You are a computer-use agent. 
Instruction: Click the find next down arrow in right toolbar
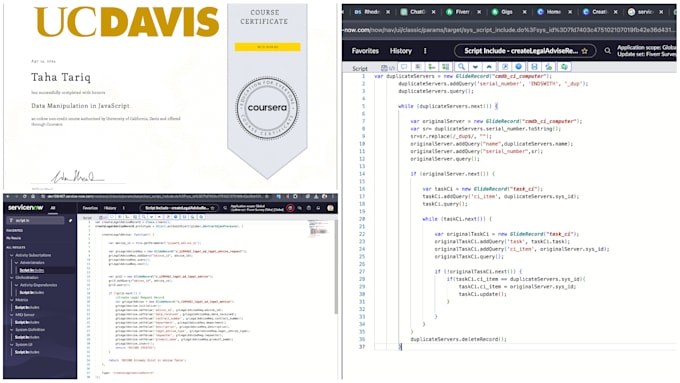(475, 67)
